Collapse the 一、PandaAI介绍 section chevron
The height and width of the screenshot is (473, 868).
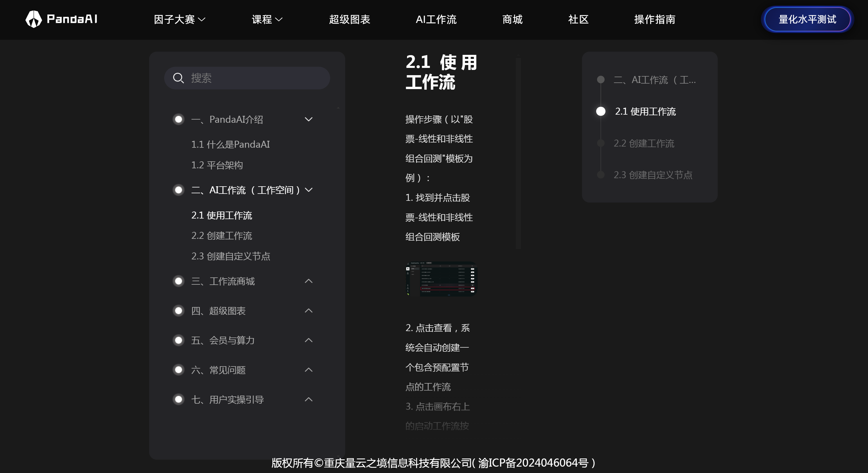[309, 119]
